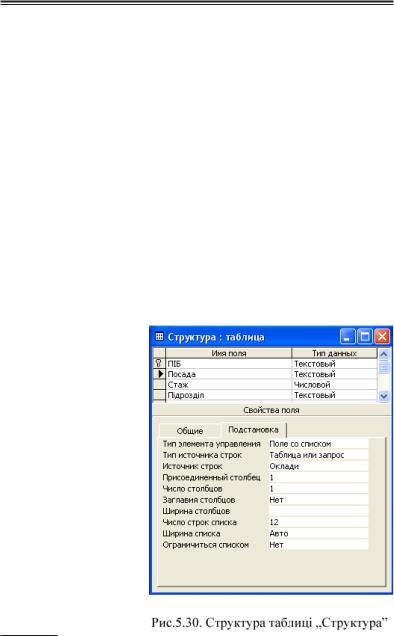Open the Числовой data type for Стаж

pyautogui.click(x=334, y=385)
